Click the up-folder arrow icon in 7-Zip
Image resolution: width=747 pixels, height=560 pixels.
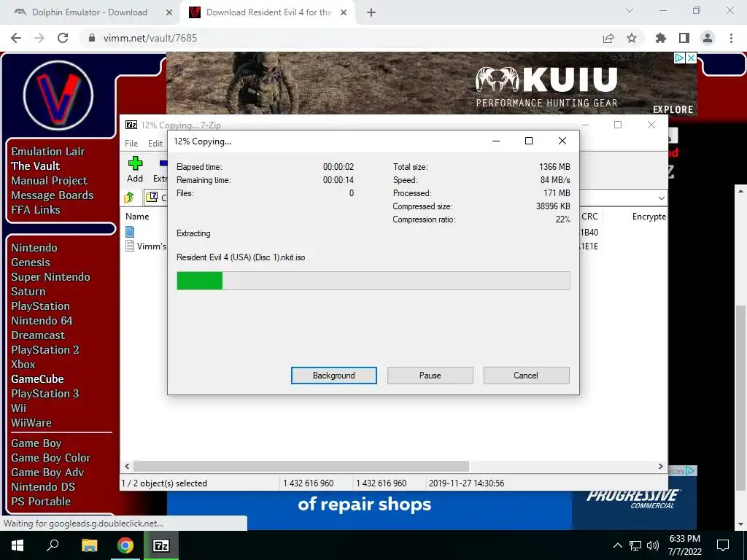[129, 197]
